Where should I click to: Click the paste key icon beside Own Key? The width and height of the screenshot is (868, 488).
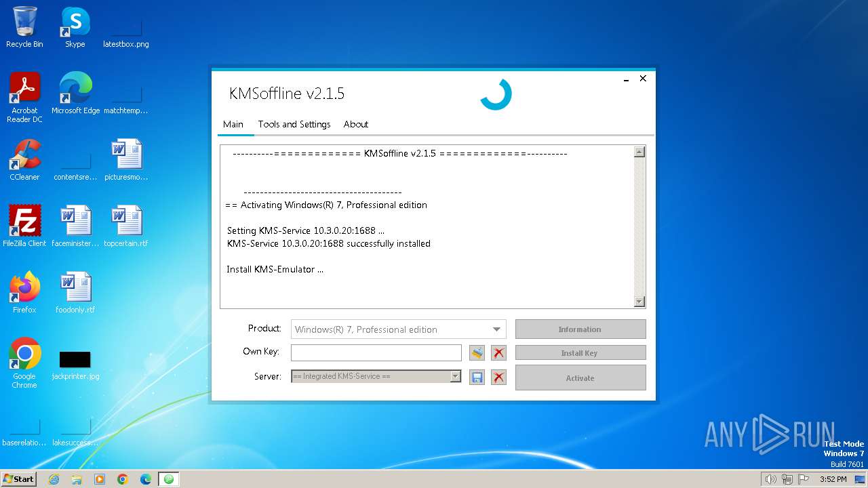[x=477, y=352]
